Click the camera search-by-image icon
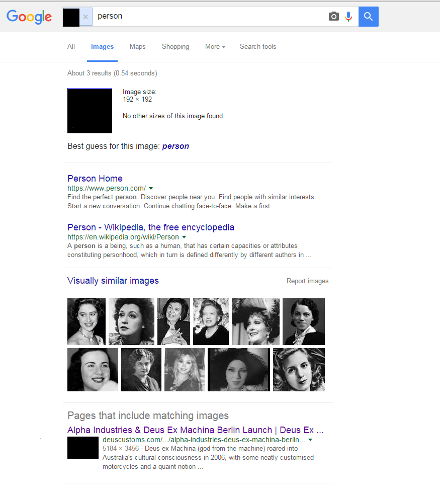The width and height of the screenshot is (440, 504). tap(333, 17)
